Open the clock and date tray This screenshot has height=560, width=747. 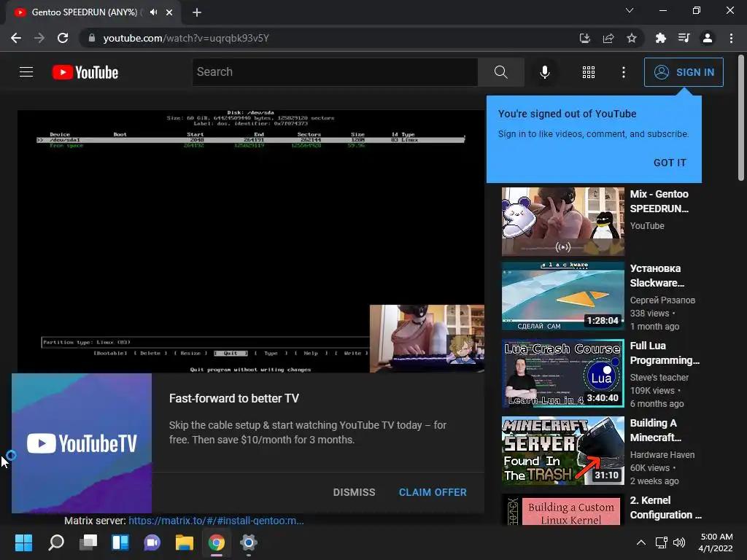pos(716,542)
